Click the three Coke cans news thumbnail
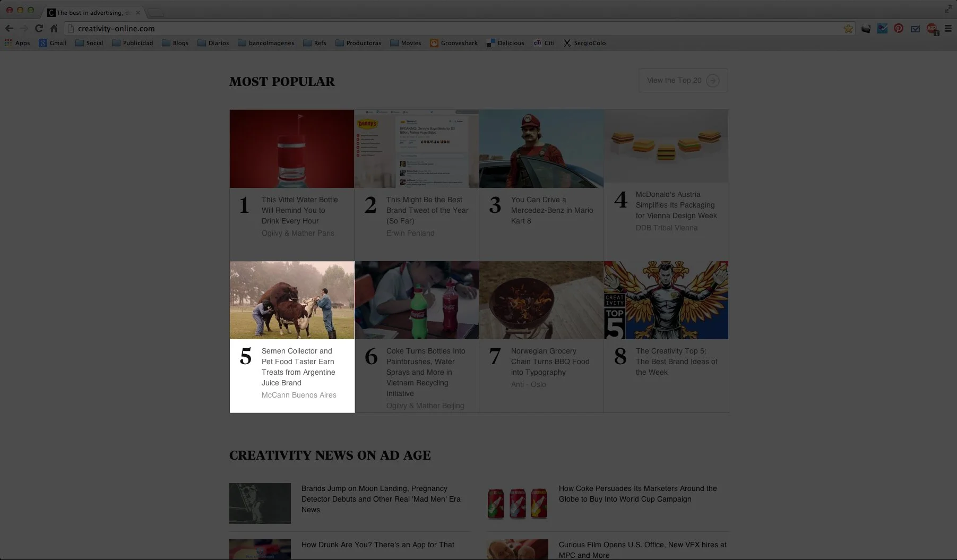The width and height of the screenshot is (957, 560). click(518, 503)
